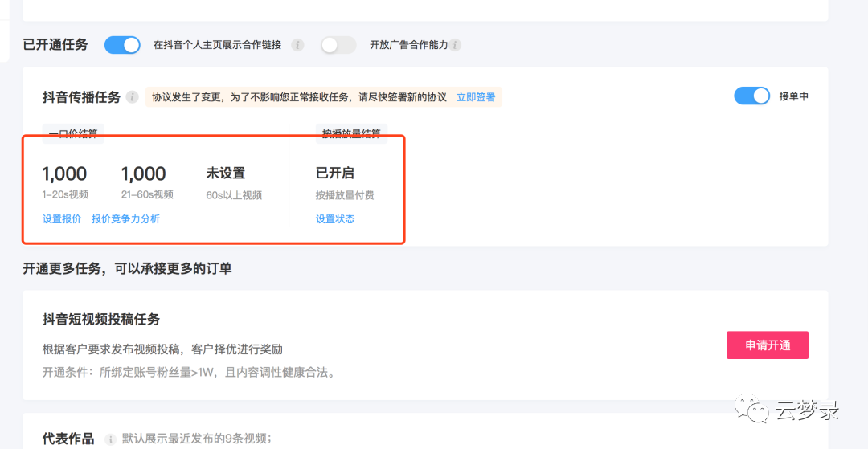Open the 设置状态 link

335,219
